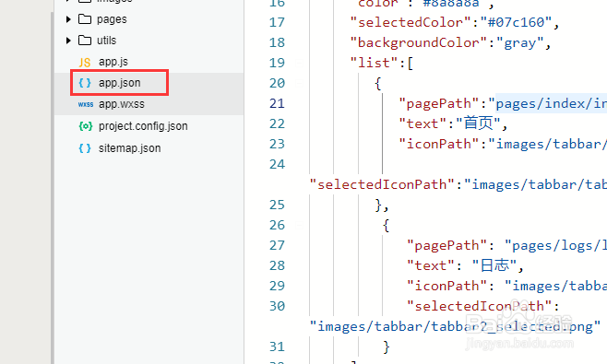This screenshot has width=607, height=364.
Task: Click the "selectedColor" key on line 17
Action: [411, 22]
